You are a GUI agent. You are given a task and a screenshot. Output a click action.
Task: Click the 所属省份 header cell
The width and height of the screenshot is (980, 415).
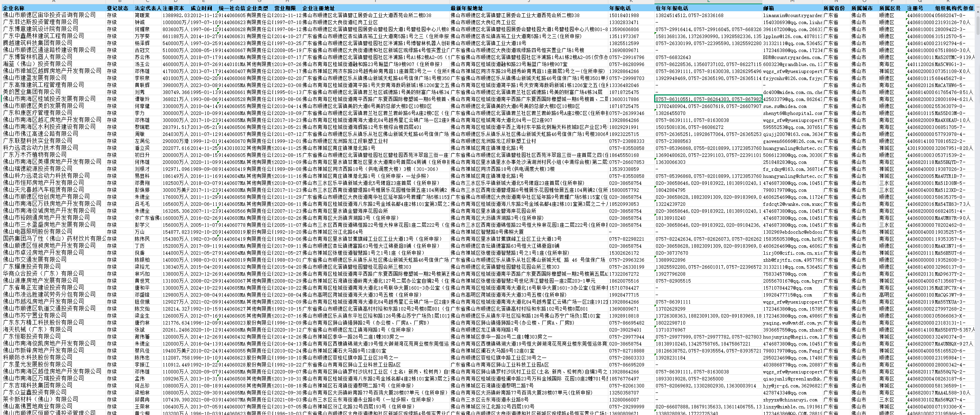(x=834, y=8)
